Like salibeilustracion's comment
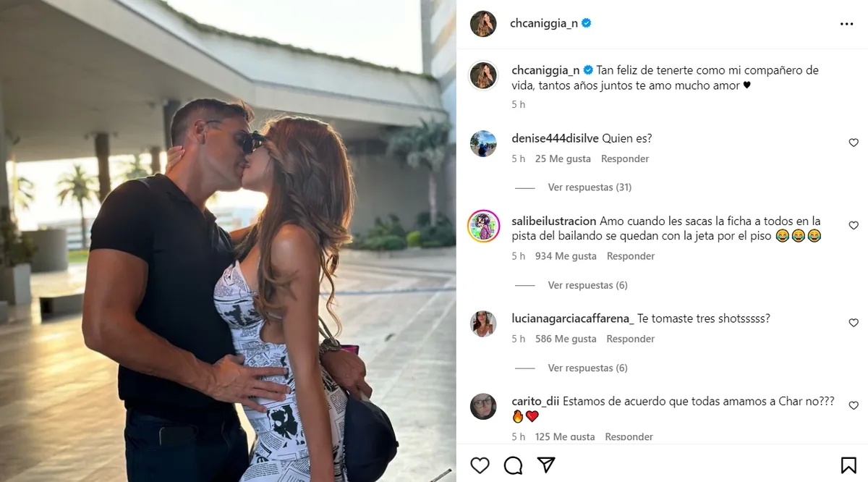This screenshot has width=868, height=482. point(854,226)
